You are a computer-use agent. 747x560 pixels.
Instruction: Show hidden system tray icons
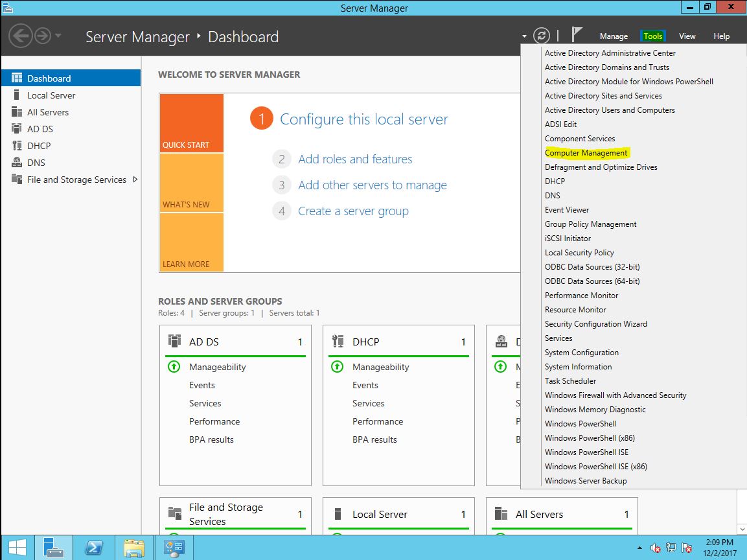click(640, 548)
